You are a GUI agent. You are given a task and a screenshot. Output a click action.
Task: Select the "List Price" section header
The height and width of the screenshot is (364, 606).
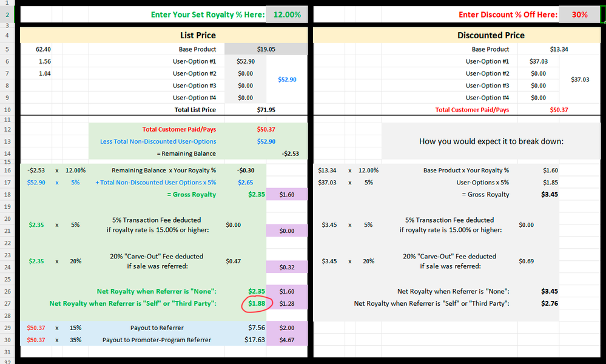pyautogui.click(x=198, y=35)
